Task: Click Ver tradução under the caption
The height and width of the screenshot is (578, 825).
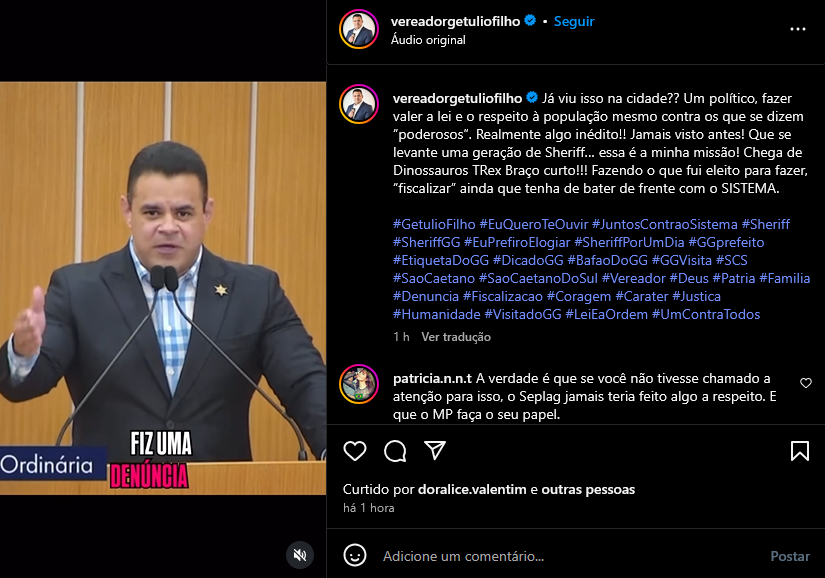Action: [x=456, y=337]
